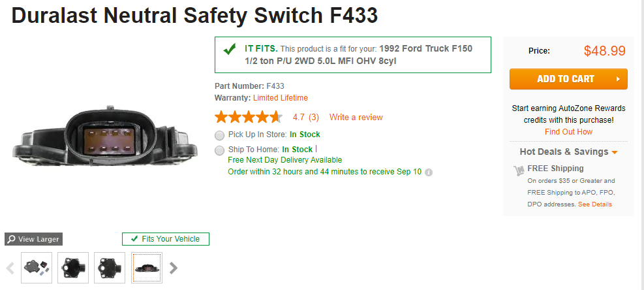Show next thumbnails with right arrow

[174, 267]
